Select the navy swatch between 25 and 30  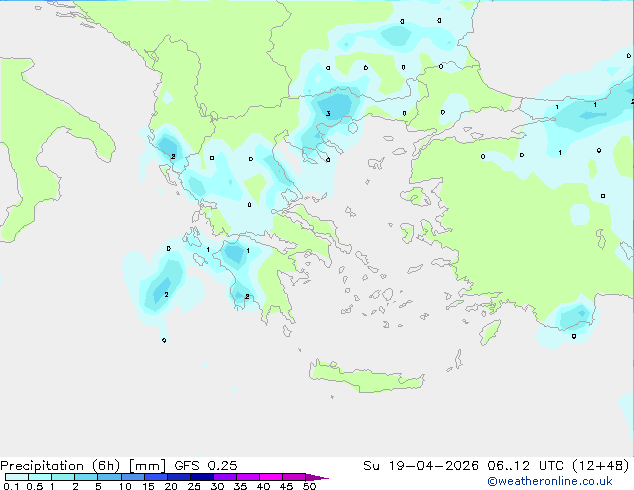click(201, 477)
